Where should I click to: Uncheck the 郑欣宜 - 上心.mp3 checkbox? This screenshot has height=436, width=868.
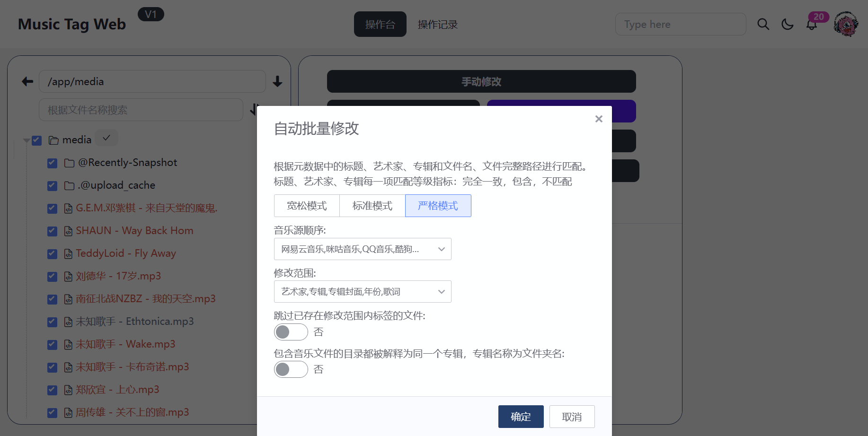[53, 390]
